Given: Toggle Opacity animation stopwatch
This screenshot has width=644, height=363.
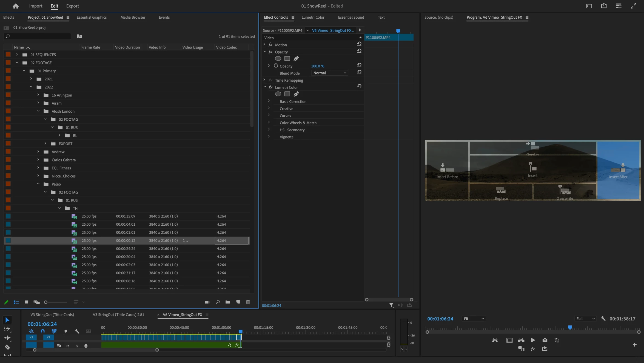Looking at the screenshot, I should (276, 66).
